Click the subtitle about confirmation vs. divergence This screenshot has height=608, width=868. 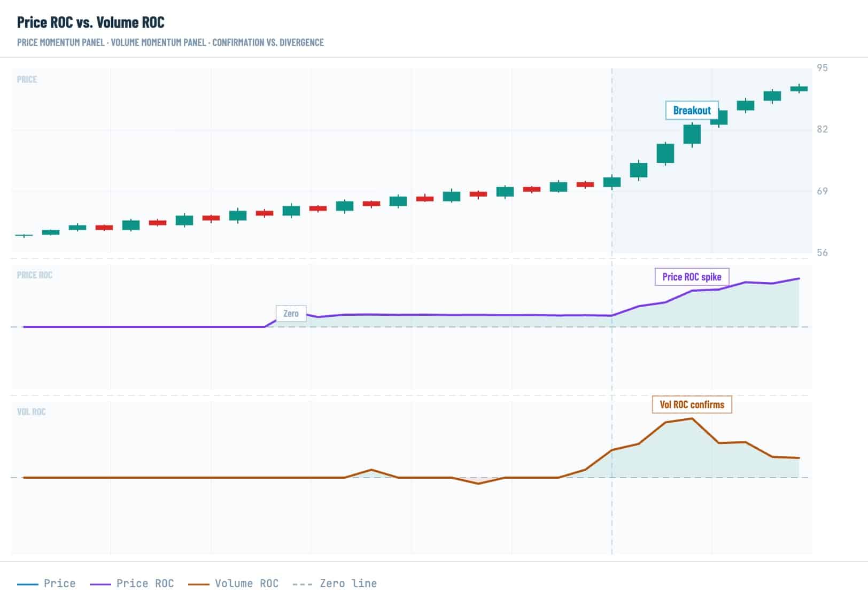tap(170, 42)
